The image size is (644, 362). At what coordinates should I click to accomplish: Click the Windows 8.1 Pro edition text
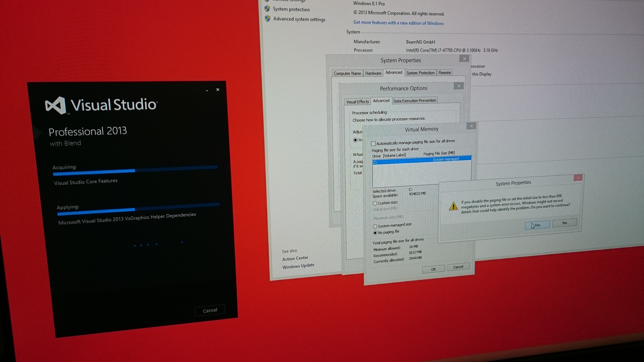369,4
